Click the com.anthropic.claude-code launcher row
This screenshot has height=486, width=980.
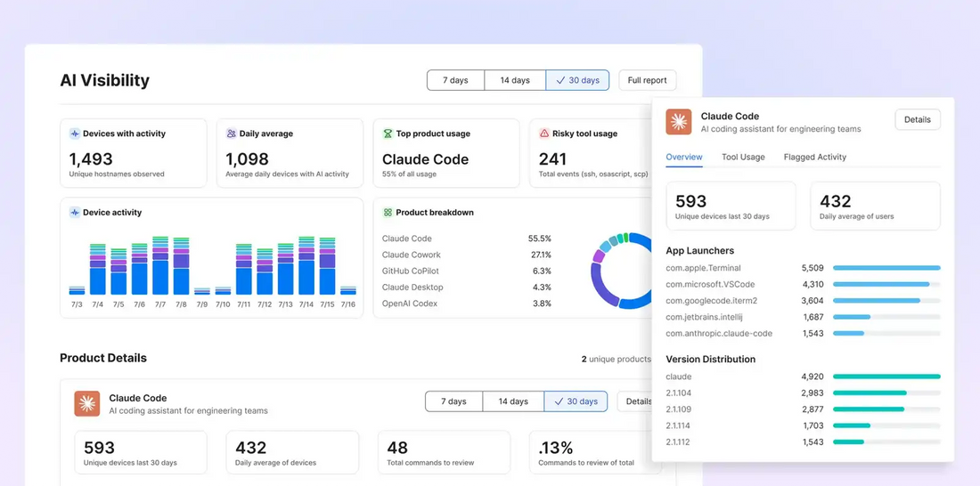tap(803, 334)
